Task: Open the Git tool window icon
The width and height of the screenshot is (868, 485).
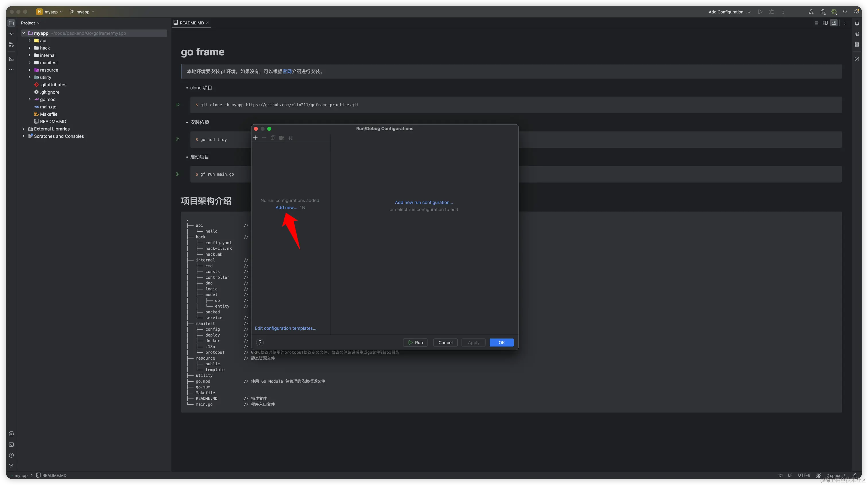Action: [x=11, y=466]
